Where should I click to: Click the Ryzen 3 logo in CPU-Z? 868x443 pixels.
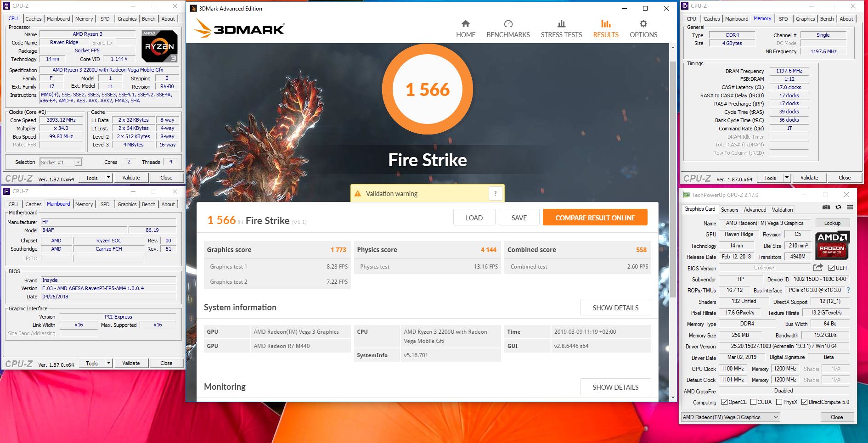tap(159, 46)
